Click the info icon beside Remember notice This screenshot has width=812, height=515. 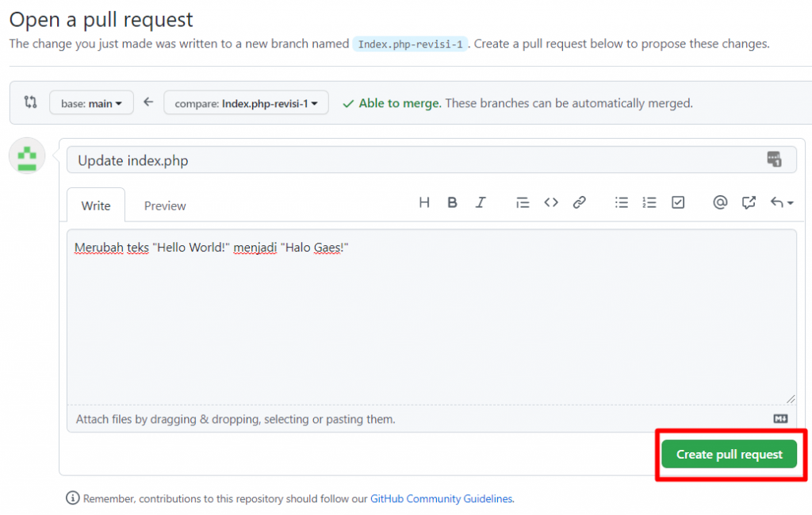pyautogui.click(x=72, y=498)
